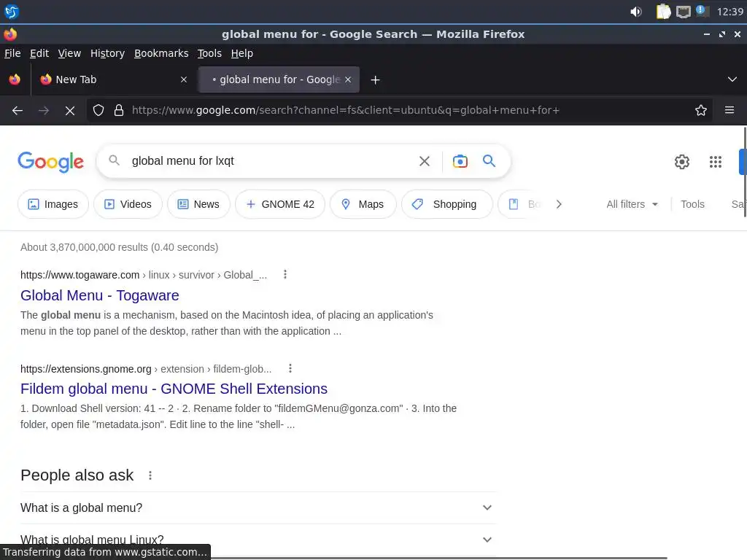Click the Tools button beside All filters

point(692,204)
